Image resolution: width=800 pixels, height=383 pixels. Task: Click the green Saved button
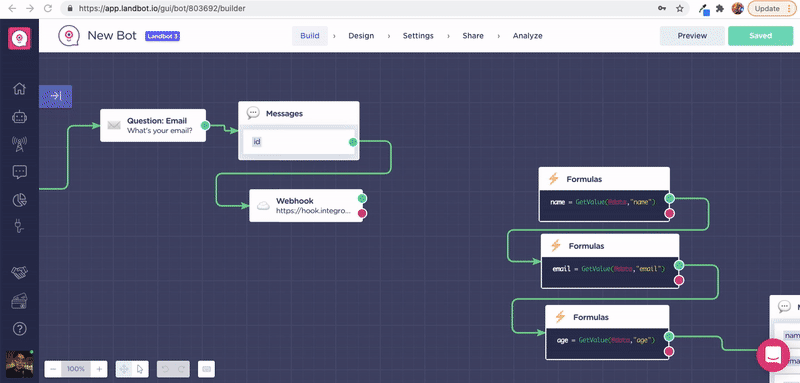(760, 36)
